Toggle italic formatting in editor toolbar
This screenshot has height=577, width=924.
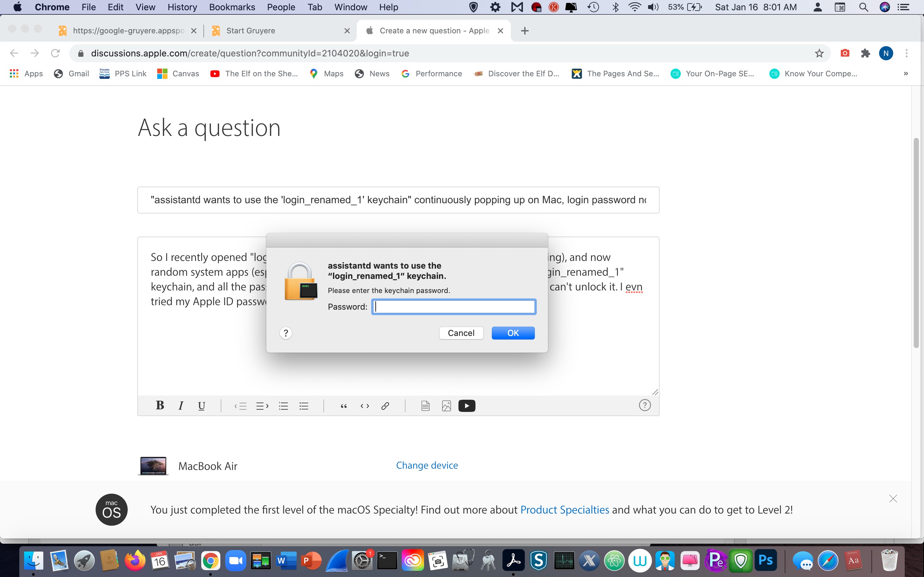point(181,406)
